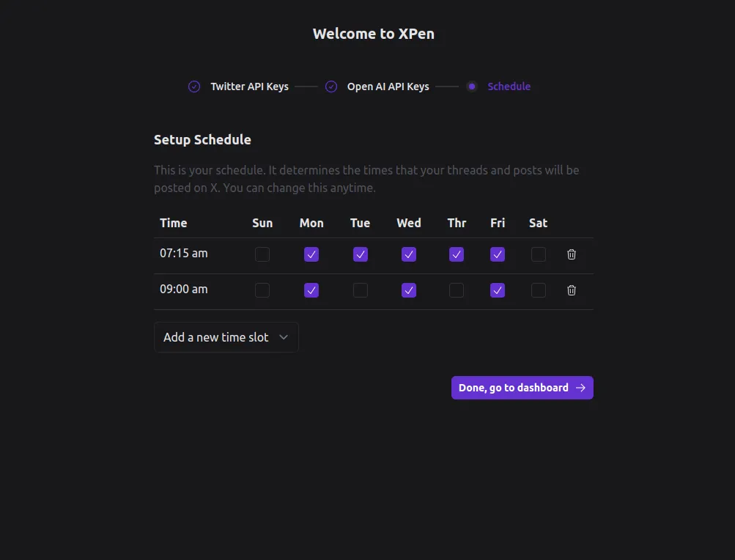Image resolution: width=735 pixels, height=560 pixels.
Task: Enable Sunday for the 07:15 am slot
Action: 262,254
